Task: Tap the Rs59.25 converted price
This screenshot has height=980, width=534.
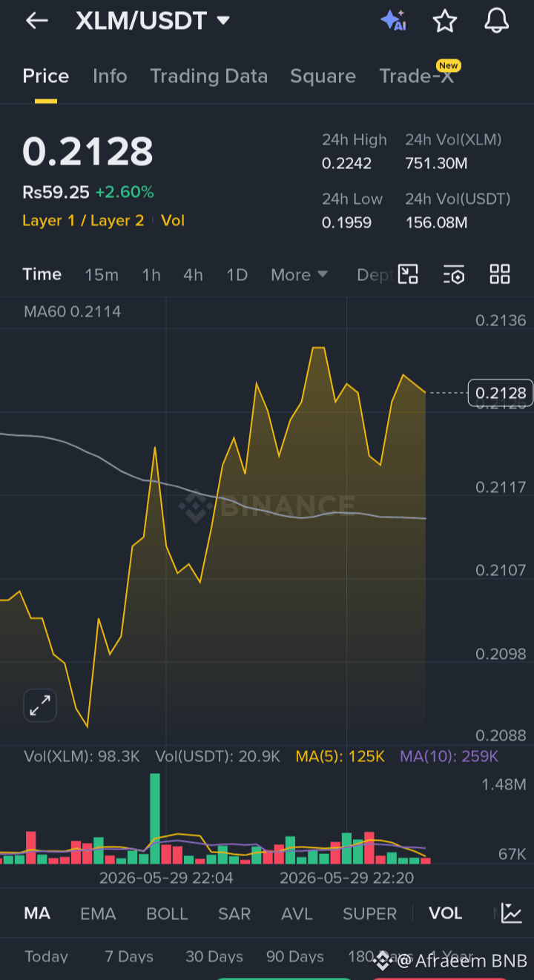Action: [56, 193]
